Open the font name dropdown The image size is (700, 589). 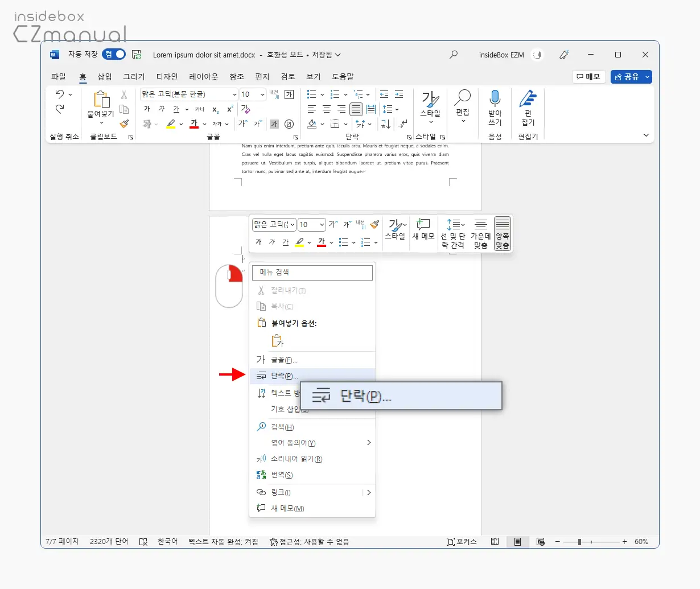(x=233, y=93)
